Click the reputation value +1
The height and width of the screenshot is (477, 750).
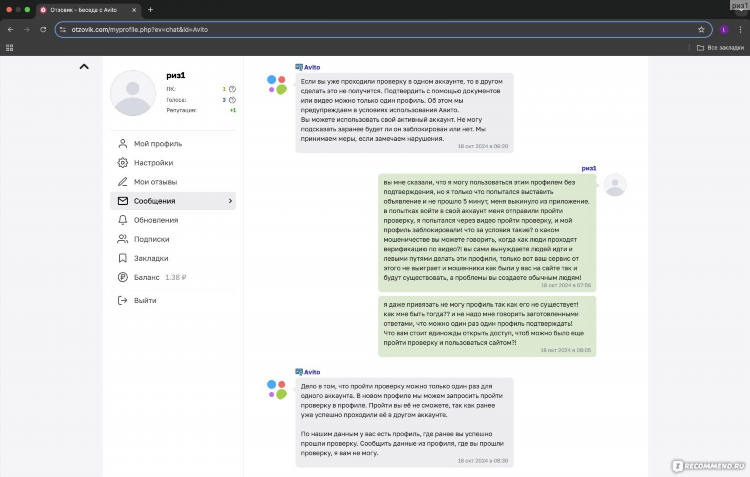click(x=233, y=111)
